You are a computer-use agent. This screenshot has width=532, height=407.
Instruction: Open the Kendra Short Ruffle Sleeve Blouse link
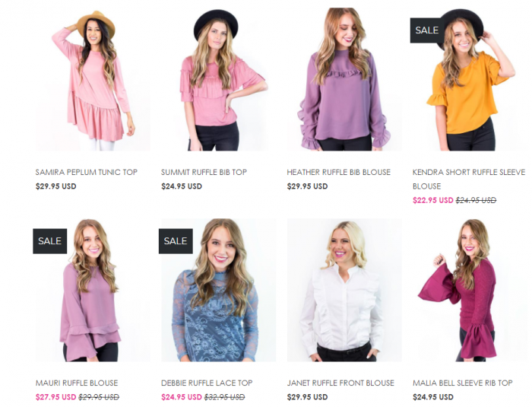(x=469, y=179)
